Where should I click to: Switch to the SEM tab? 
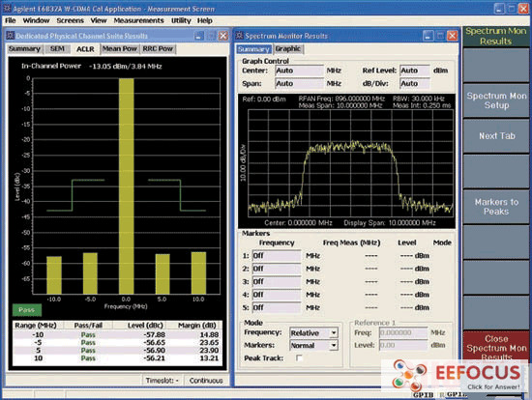coord(57,49)
